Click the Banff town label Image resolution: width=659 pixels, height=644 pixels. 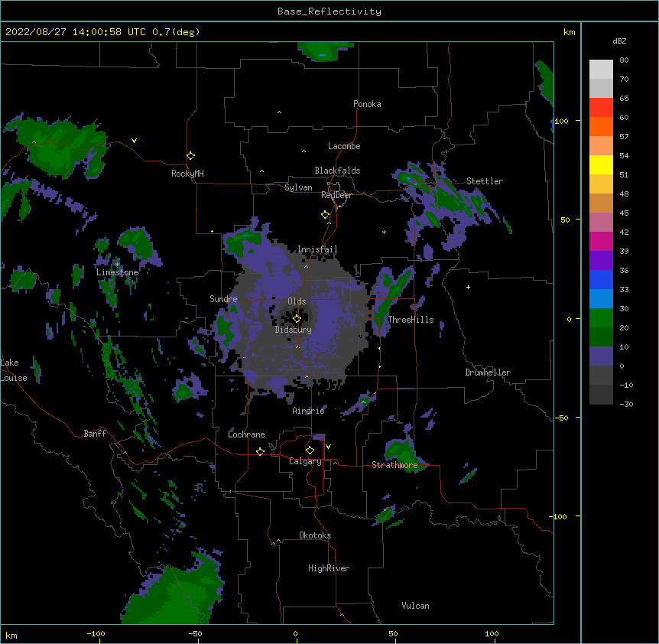(95, 434)
